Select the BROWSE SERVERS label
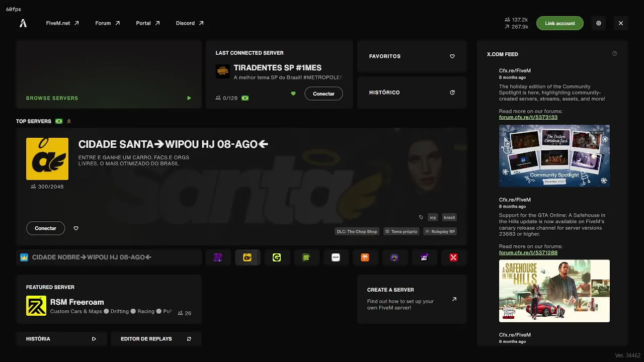 pyautogui.click(x=52, y=98)
